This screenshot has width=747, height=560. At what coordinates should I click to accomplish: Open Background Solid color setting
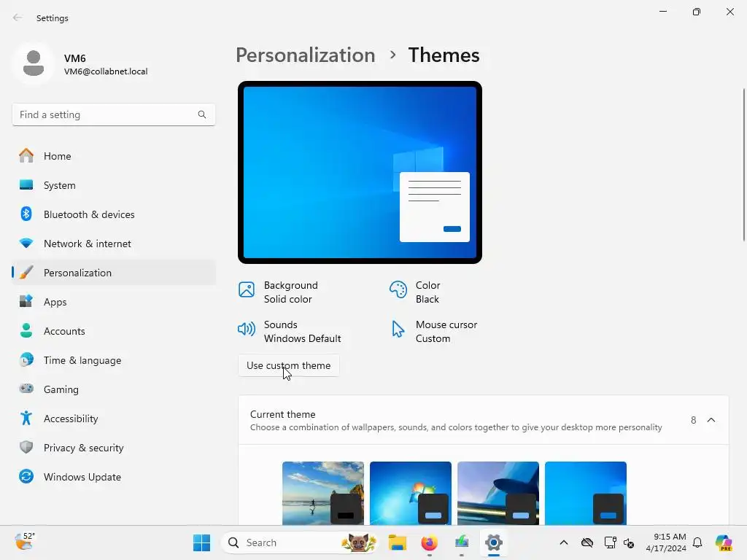pos(279,292)
